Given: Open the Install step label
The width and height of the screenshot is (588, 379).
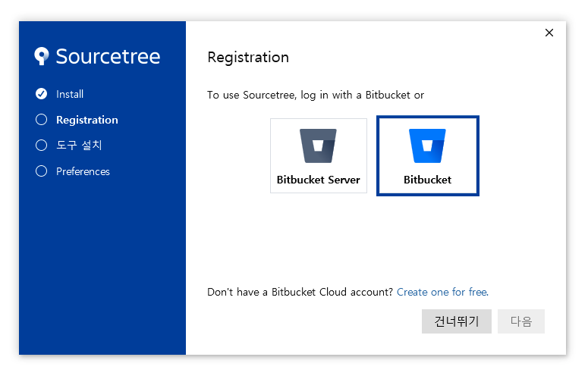Looking at the screenshot, I should tap(70, 94).
